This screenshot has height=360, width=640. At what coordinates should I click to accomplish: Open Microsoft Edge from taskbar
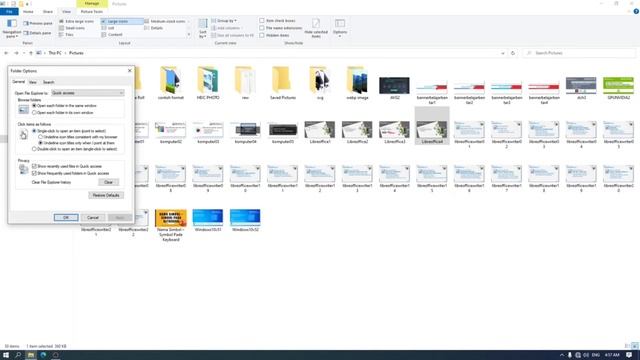(x=43, y=355)
